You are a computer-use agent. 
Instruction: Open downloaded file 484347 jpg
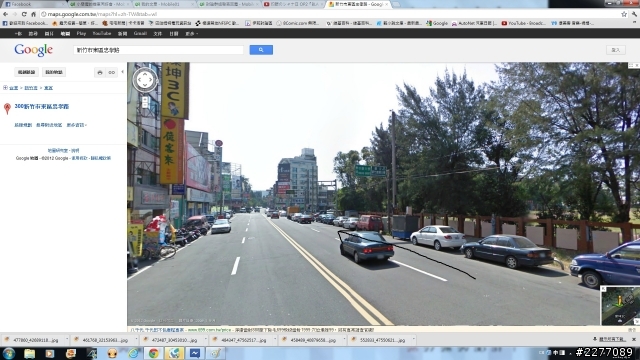coord(240,340)
